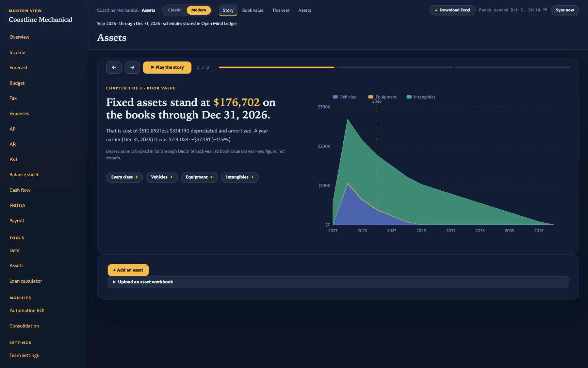588x368 pixels.
Task: Open Consolidation module
Action: 24,326
